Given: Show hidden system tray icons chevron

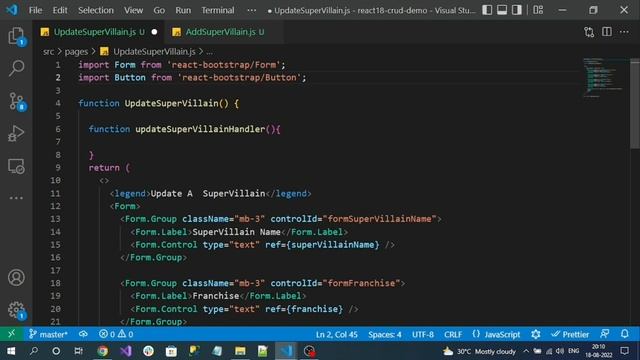Looking at the screenshot, I should tap(526, 351).
